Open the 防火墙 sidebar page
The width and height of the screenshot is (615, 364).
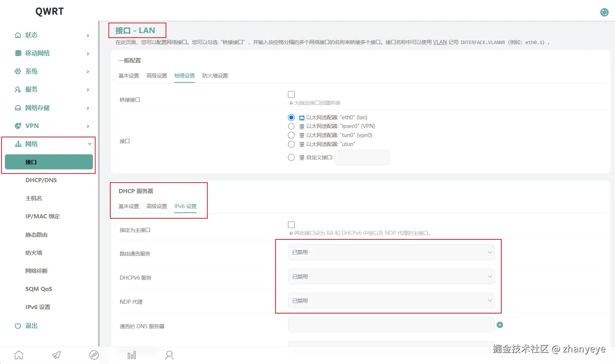click(x=34, y=253)
